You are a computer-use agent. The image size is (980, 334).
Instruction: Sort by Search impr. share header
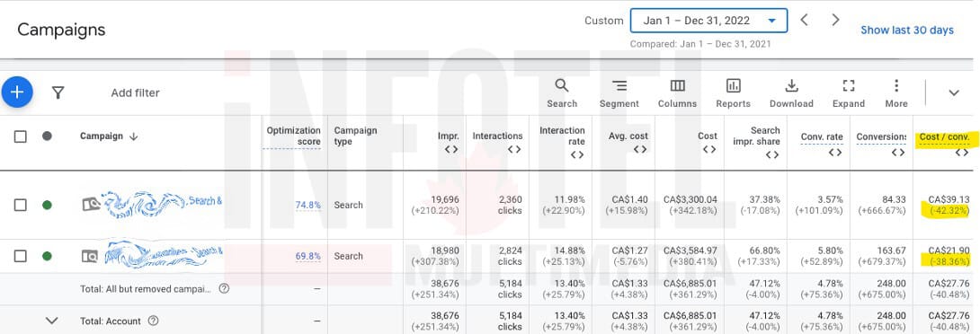[x=756, y=136]
